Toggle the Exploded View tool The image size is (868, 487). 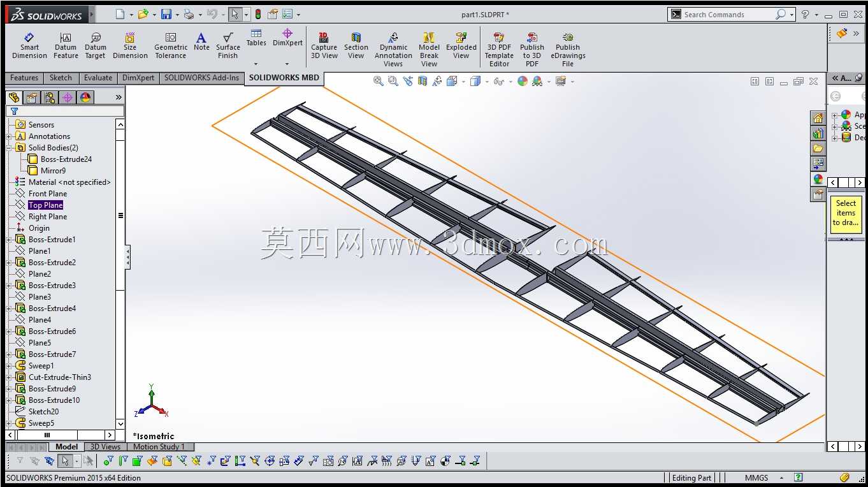tap(461, 46)
